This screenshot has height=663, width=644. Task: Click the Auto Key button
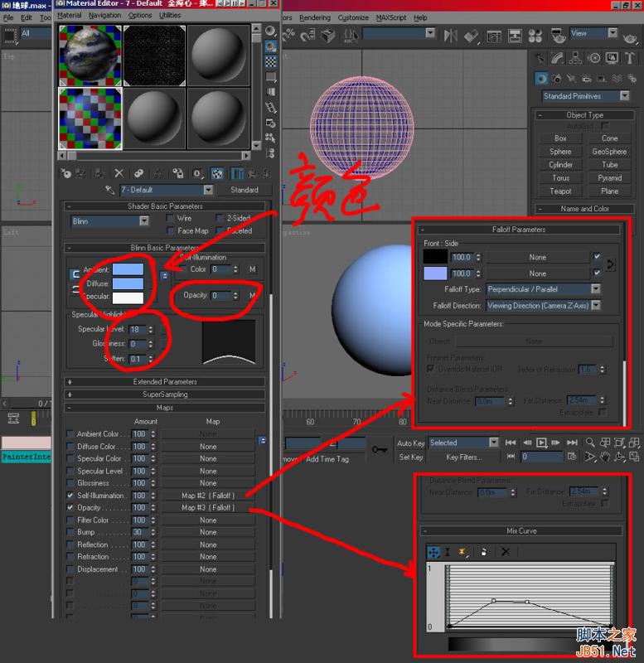pyautogui.click(x=410, y=443)
